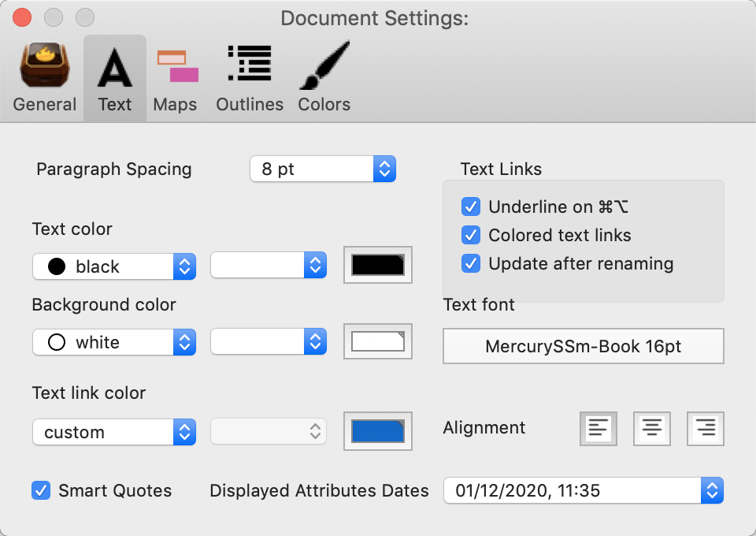Uncheck Update after renaming

pos(470,264)
